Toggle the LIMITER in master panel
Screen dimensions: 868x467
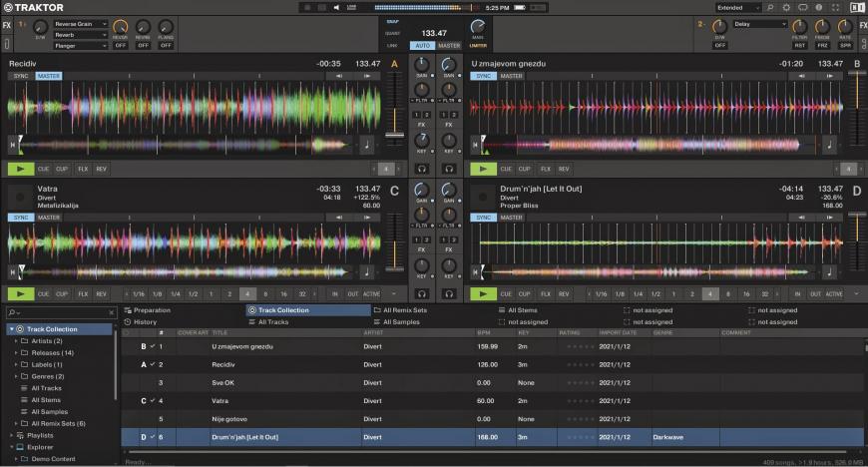478,46
